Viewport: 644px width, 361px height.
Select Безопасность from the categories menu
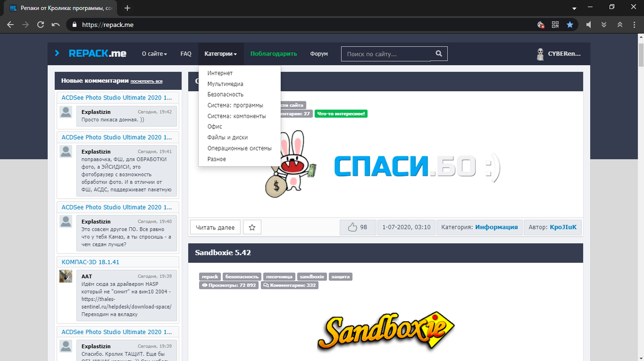225,94
